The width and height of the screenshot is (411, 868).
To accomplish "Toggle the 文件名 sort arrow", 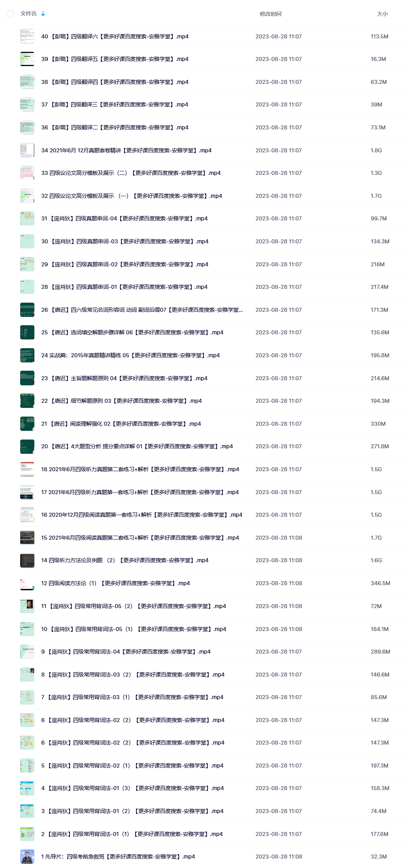I will 43,14.
